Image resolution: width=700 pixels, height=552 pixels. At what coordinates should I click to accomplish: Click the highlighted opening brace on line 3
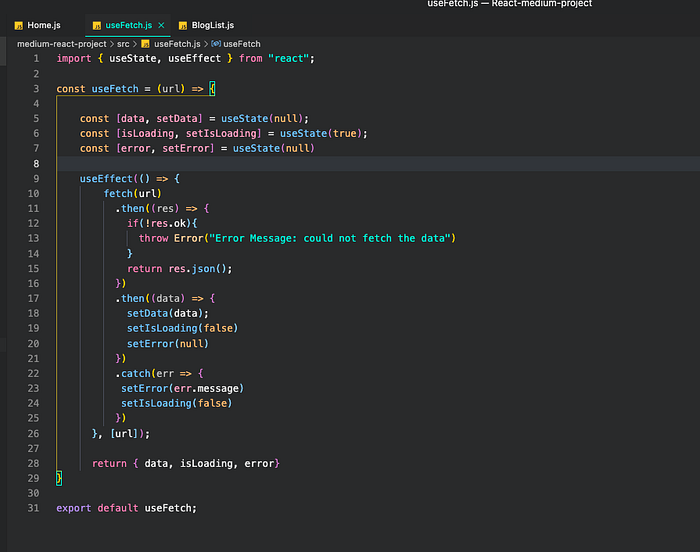[212, 89]
